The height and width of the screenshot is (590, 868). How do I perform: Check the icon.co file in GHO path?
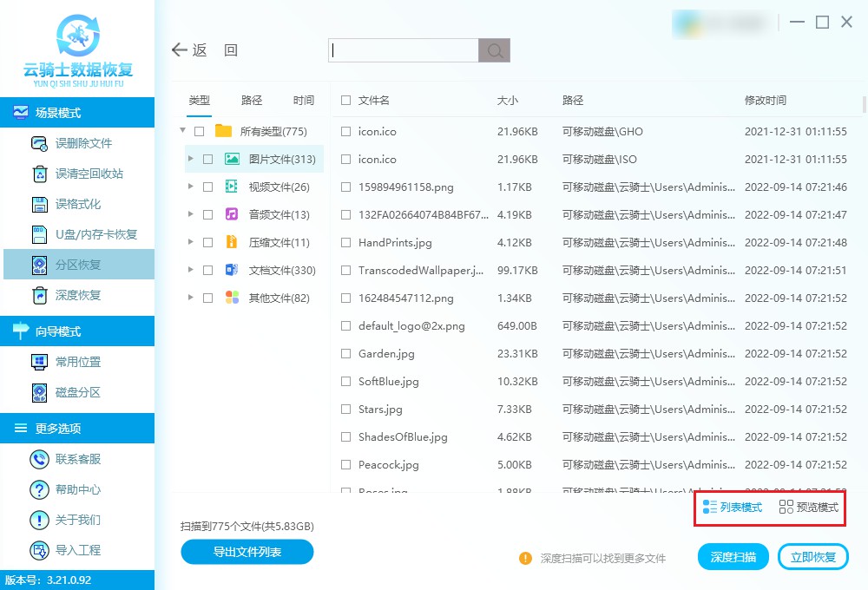(x=346, y=132)
